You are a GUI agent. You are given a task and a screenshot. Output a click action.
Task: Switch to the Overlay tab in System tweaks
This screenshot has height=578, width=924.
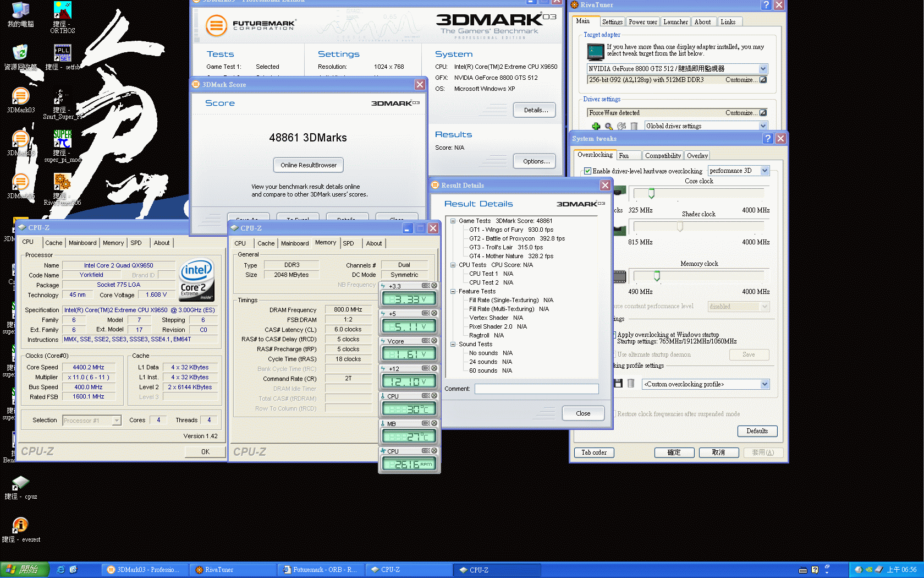pos(697,156)
